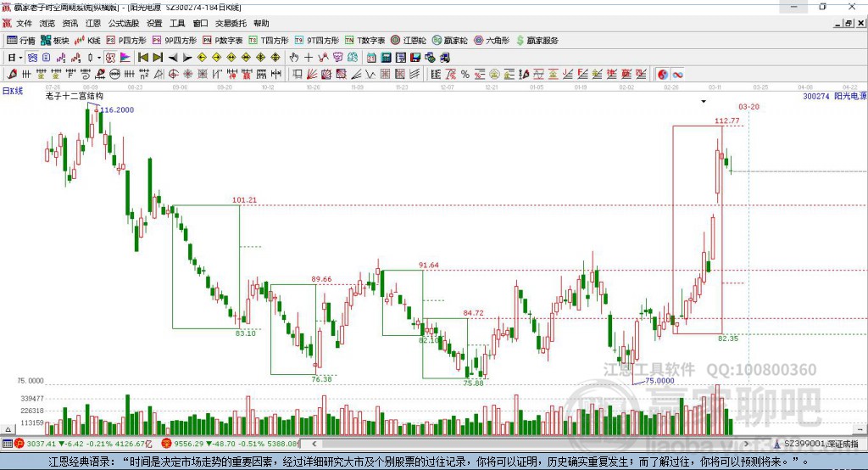This screenshot has width=868, height=470.
Task: Click the percent % line tool
Action: (465, 75)
